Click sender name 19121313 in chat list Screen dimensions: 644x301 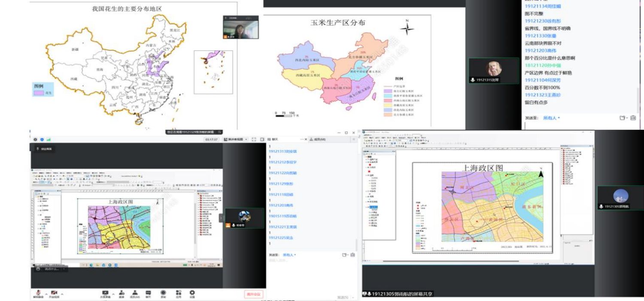(283, 151)
